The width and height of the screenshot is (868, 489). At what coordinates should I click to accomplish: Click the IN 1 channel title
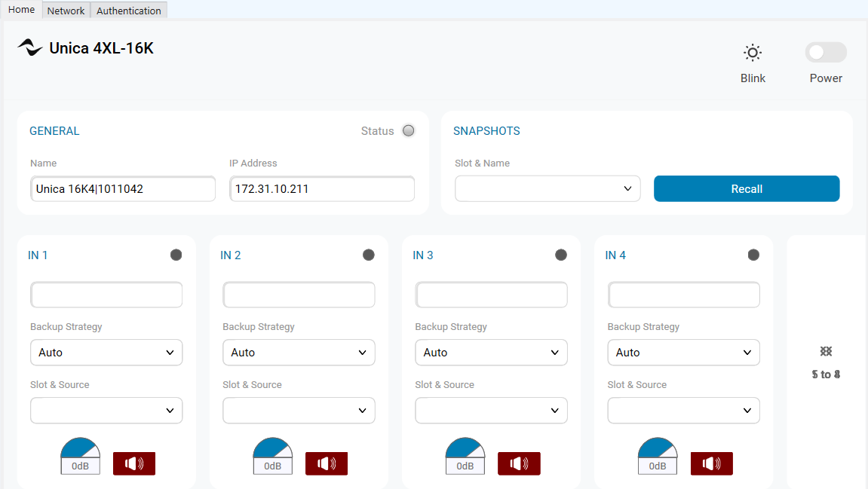(x=38, y=255)
